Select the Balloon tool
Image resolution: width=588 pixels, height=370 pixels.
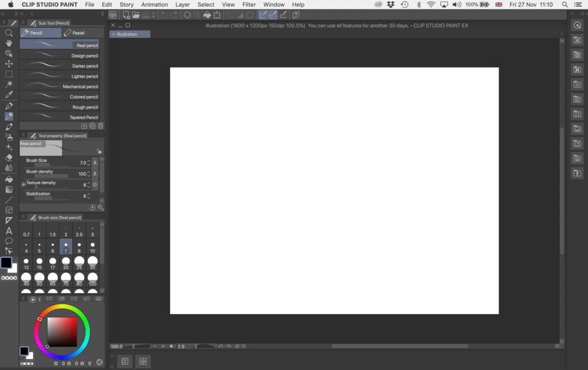(9, 241)
